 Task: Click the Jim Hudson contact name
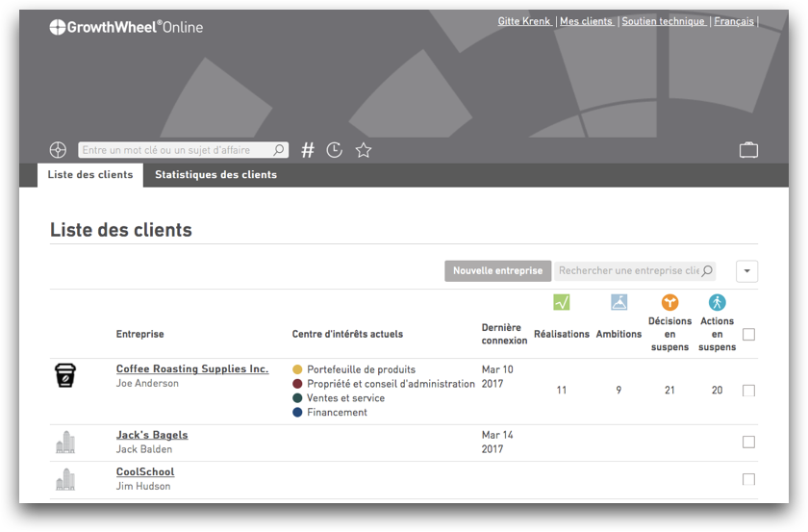click(143, 486)
